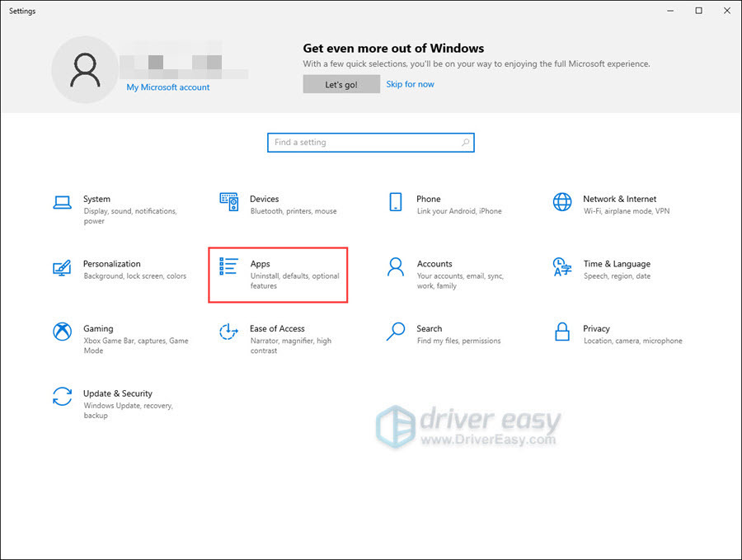Screen dimensions: 742x560
Task: Click 'Windows Update, recovery, backup' description
Action: tap(129, 411)
